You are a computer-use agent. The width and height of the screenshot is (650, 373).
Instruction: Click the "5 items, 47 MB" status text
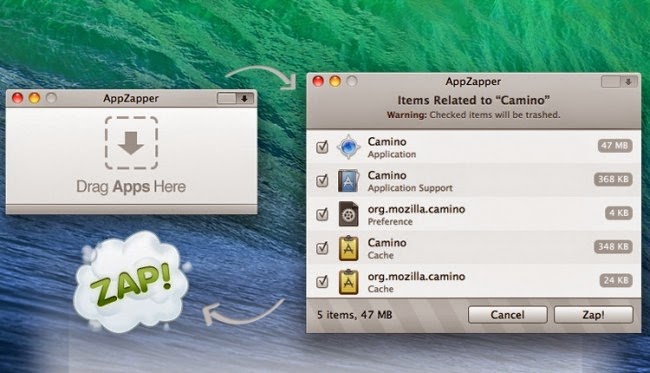pyautogui.click(x=354, y=315)
